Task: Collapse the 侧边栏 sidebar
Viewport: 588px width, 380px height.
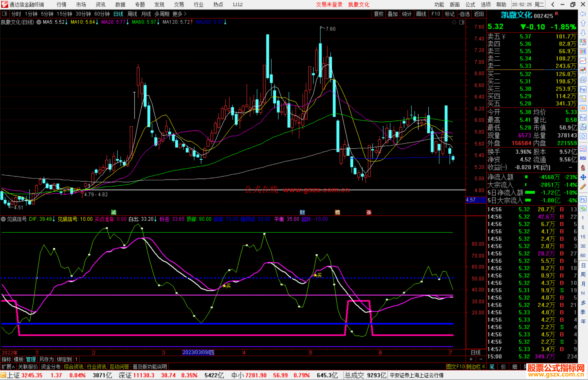Action: [476, 367]
